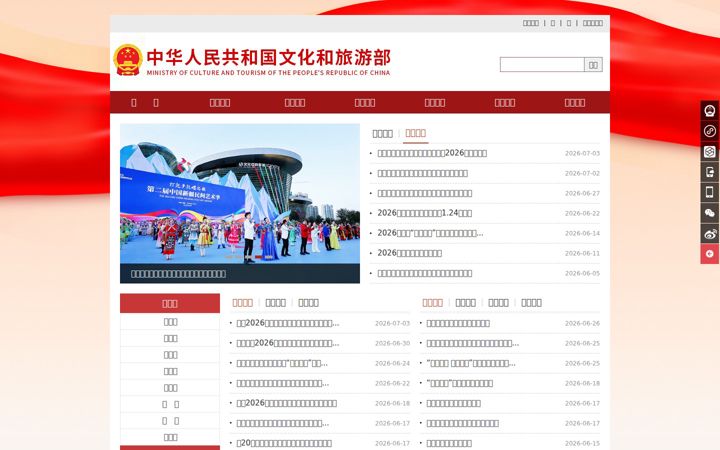Viewport: 720px width, 450px height.
Task: Open the headline dated 2026-06-26
Action: point(458,324)
